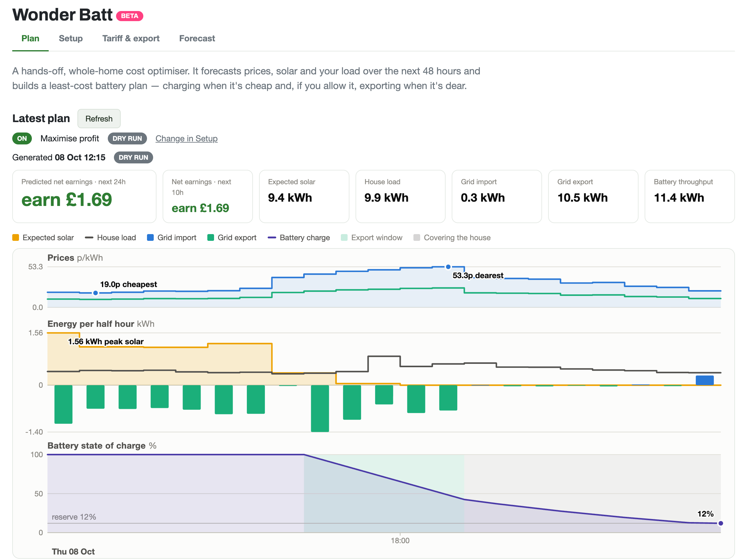
Task: Click the Battery charge legend line marker
Action: point(272,237)
